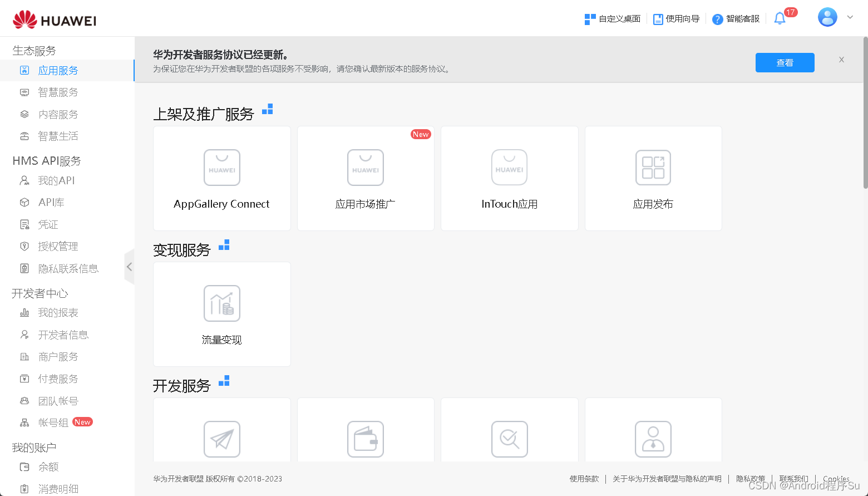Click the paper plane service icon
Viewport: 868px width, 496px height.
[x=222, y=439]
